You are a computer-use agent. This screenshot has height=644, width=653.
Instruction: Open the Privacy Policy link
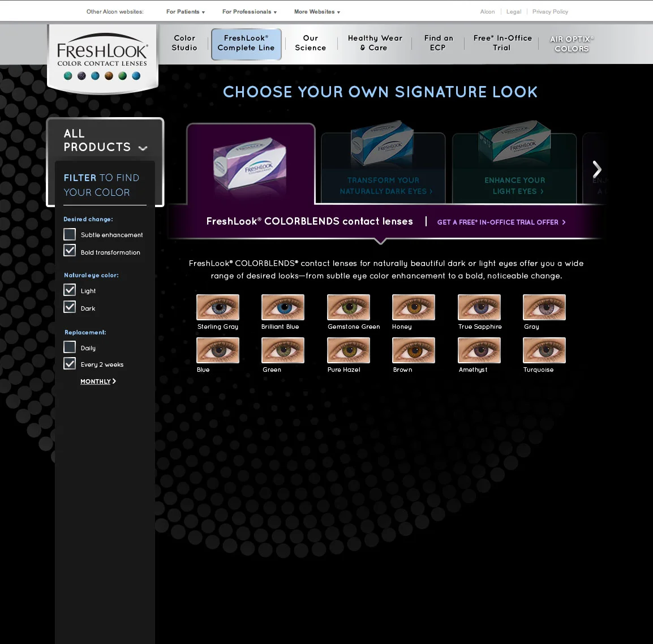(550, 12)
